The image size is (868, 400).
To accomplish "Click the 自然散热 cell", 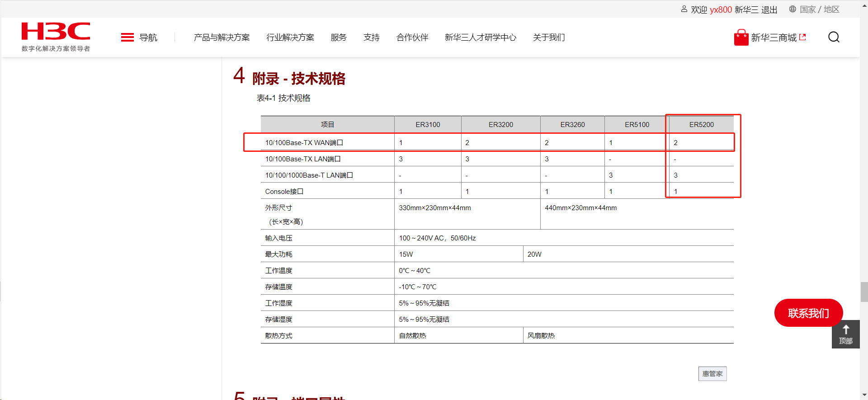I will [x=413, y=336].
